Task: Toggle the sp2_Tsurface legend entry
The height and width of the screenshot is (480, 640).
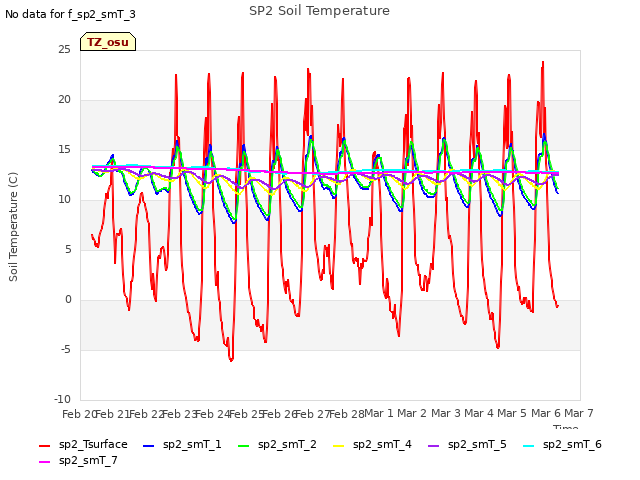Action: pyautogui.click(x=83, y=444)
